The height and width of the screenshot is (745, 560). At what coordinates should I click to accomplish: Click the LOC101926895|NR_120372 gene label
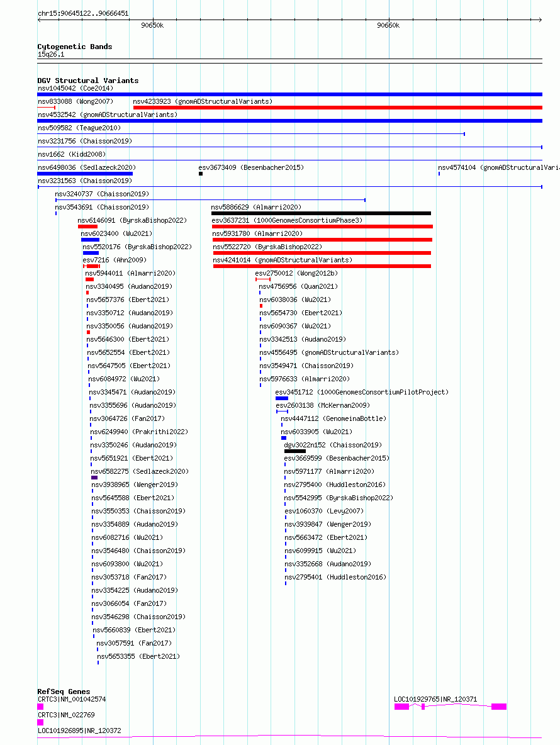[79, 731]
